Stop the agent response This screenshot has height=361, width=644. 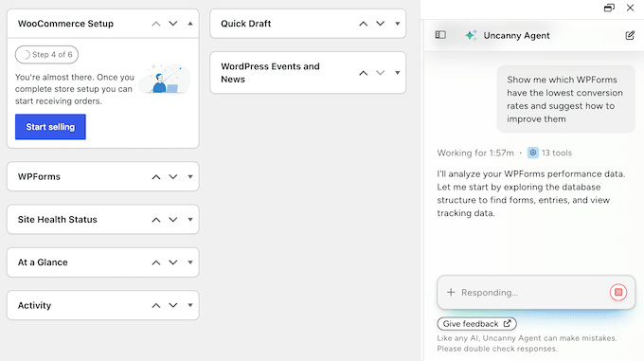tap(618, 293)
